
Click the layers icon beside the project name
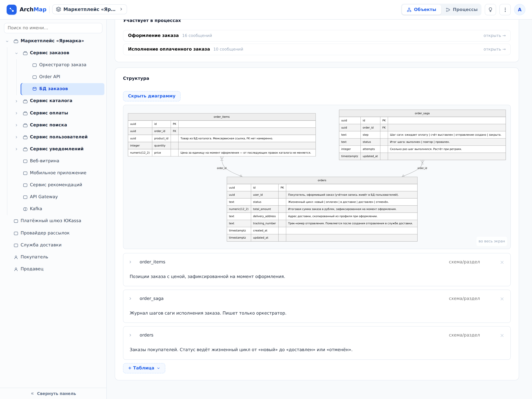pos(59,9)
